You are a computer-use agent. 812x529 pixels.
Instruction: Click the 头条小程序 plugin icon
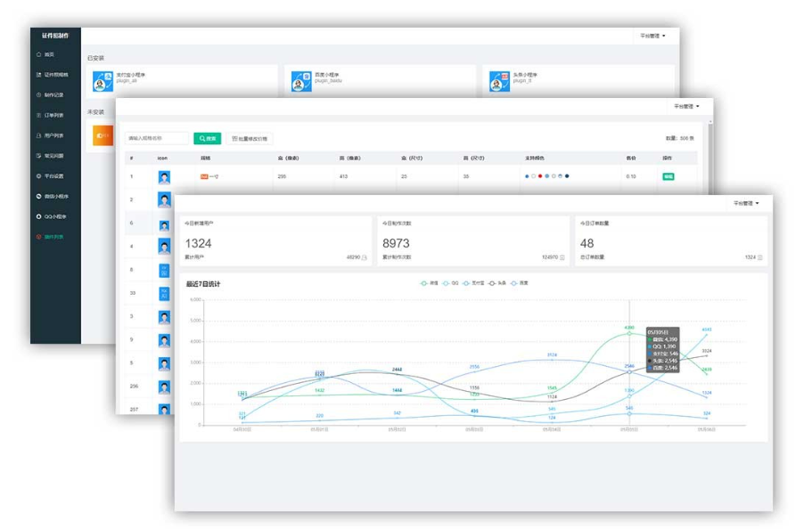coord(499,82)
